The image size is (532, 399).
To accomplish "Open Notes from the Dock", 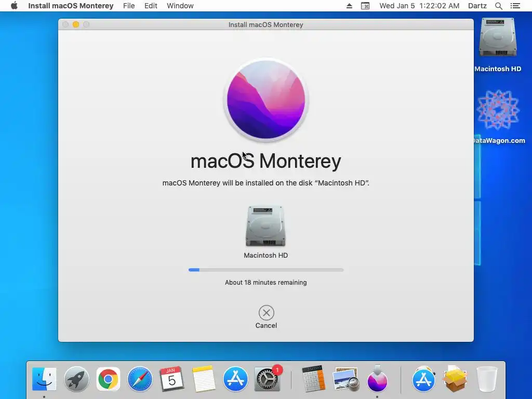I will click(204, 379).
